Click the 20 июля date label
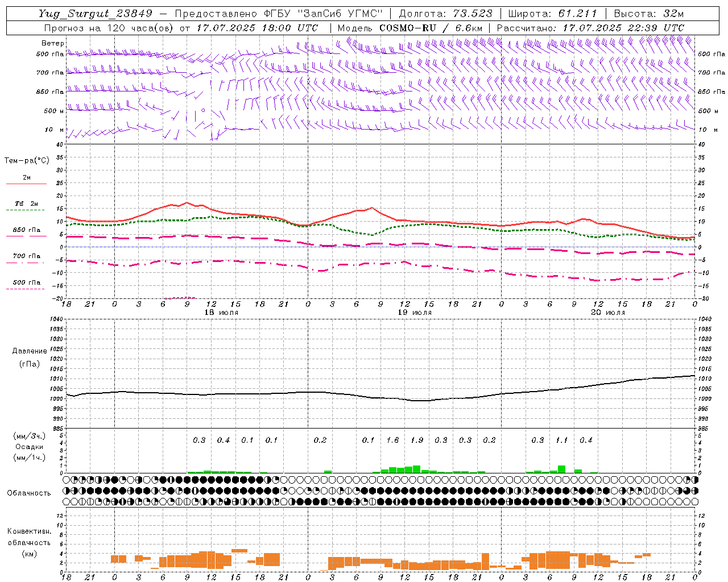Screen dimensions: 728x582 608,313
